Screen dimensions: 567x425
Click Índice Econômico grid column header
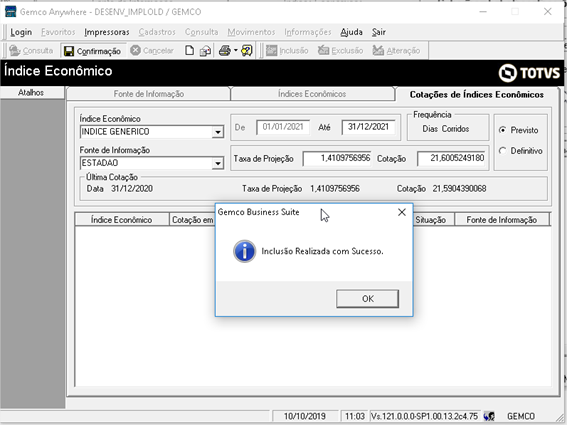pos(122,220)
